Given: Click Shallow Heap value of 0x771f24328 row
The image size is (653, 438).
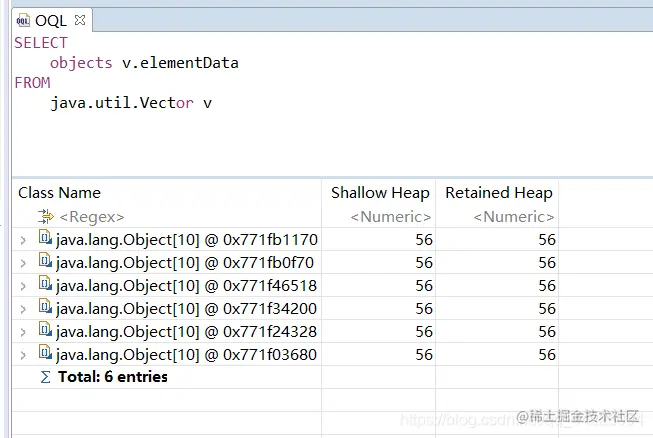Looking at the screenshot, I should click(x=424, y=332).
